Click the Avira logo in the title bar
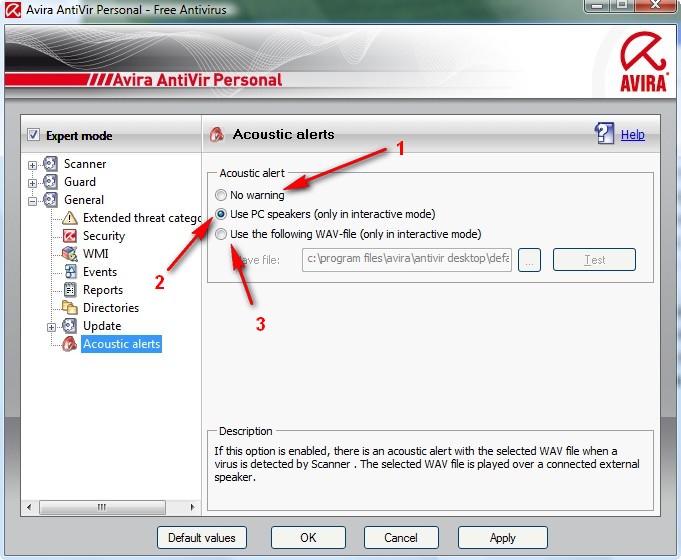Screen dimensions: 681x560 click(13, 10)
